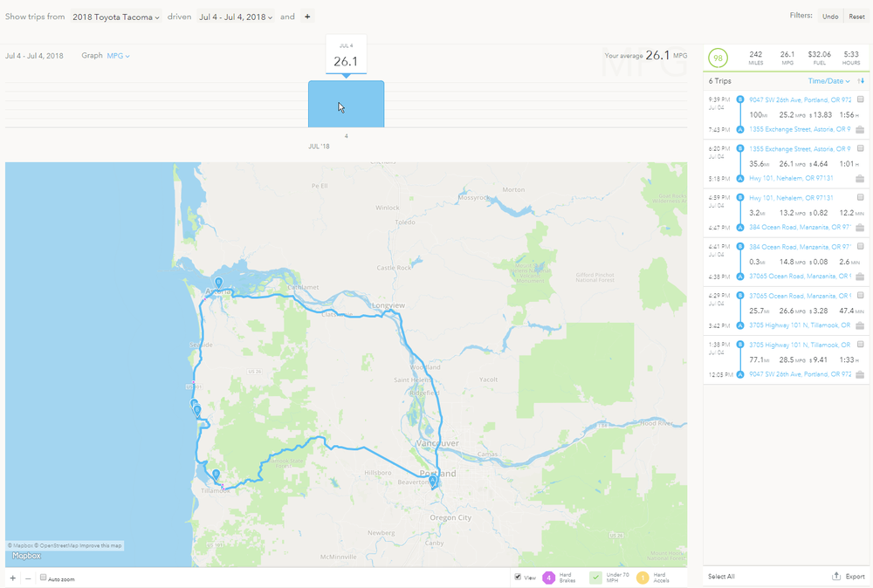The width and height of the screenshot is (873, 588).
Task: Open the Jul 4 date range dropdown
Action: 236,17
